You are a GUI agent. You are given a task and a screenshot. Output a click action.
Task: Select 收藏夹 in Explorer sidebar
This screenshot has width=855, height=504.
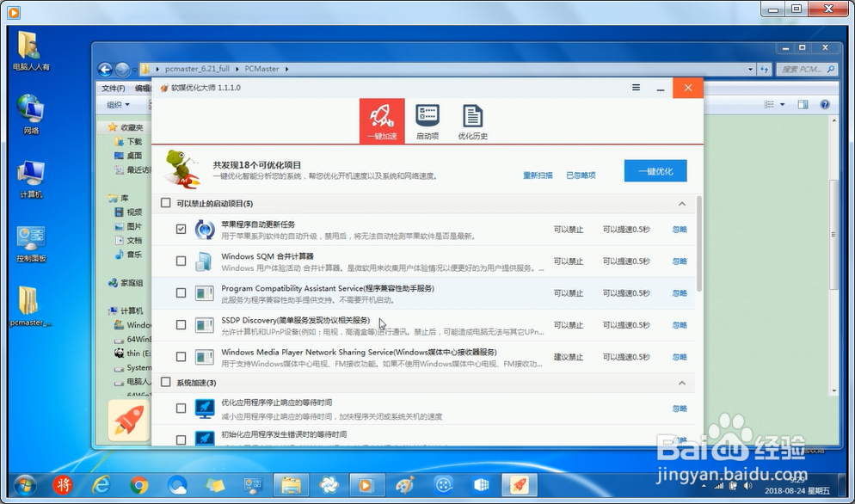126,127
